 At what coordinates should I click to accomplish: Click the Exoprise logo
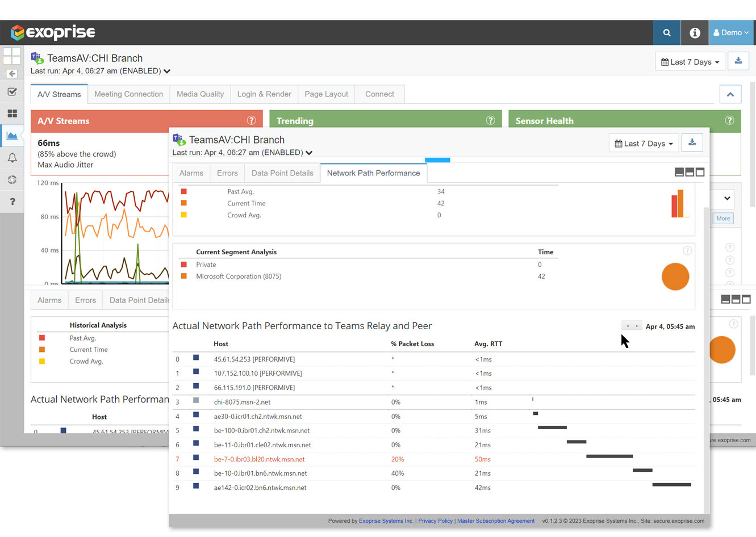coord(53,32)
